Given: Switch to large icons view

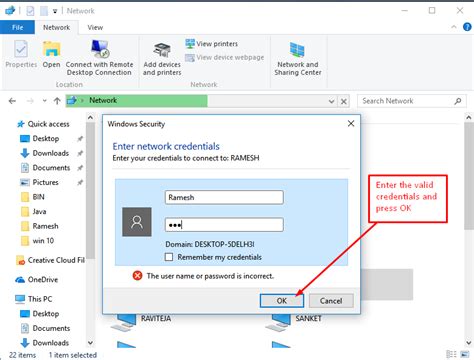Looking at the screenshot, I should coord(465,354).
